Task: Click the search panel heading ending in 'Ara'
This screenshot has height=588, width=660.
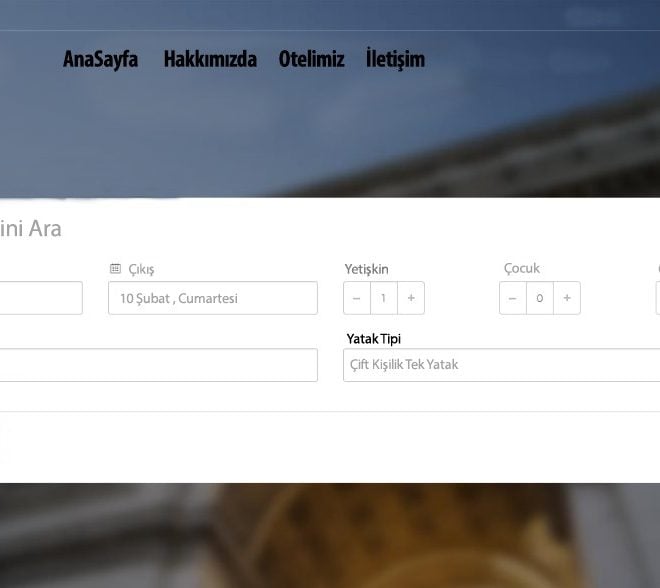Action: click(30, 228)
